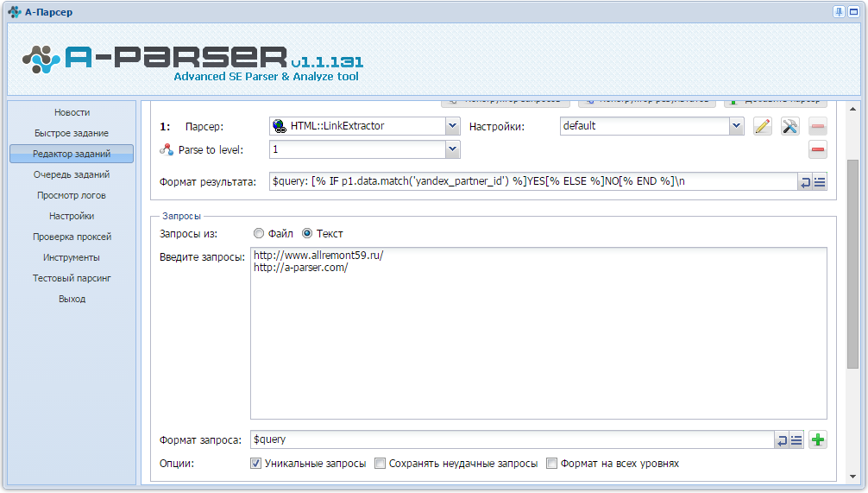Click the vertical scrollbar thumb
This screenshot has width=868, height=493.
click(852, 263)
